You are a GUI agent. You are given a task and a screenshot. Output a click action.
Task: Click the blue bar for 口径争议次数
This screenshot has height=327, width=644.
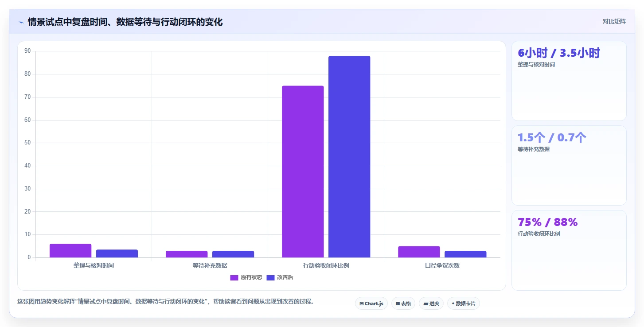pos(465,254)
